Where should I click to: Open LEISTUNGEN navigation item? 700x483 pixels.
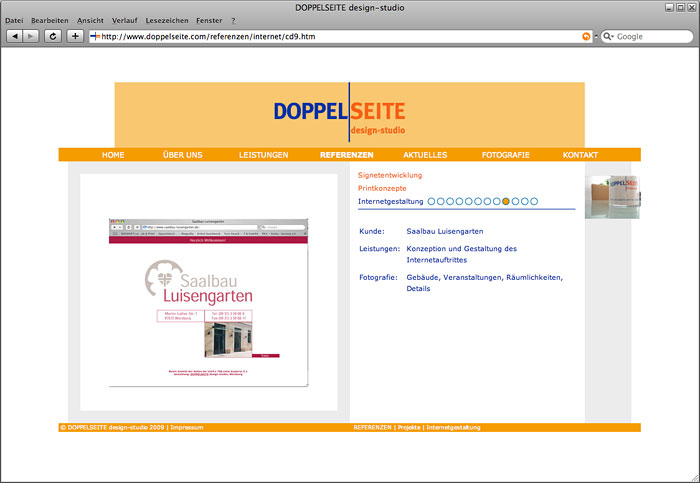coord(263,155)
